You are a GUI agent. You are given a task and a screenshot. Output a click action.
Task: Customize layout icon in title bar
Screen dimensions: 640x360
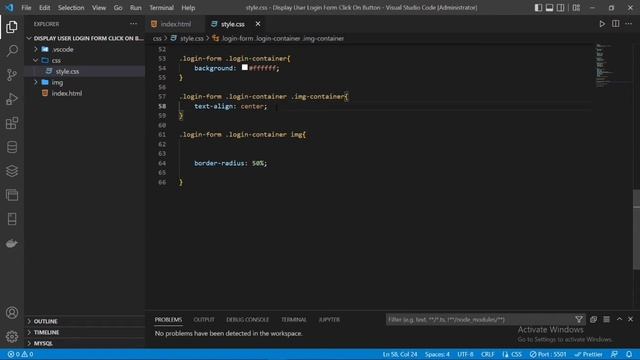(576, 8)
